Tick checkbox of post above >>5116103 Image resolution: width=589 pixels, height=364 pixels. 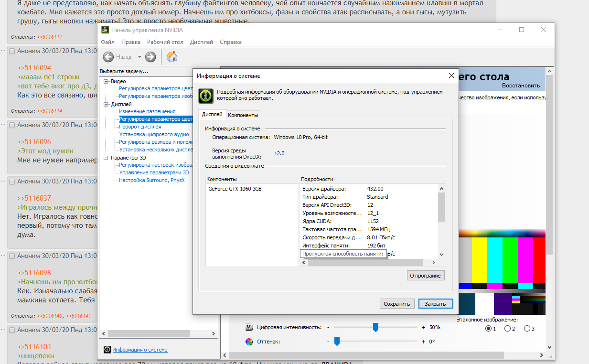(12, 330)
